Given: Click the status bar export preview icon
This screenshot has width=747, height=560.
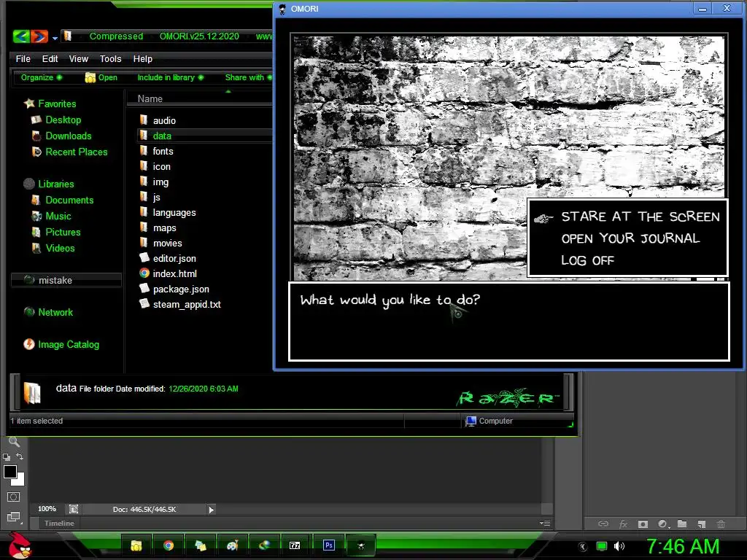Looking at the screenshot, I should click(74, 509).
